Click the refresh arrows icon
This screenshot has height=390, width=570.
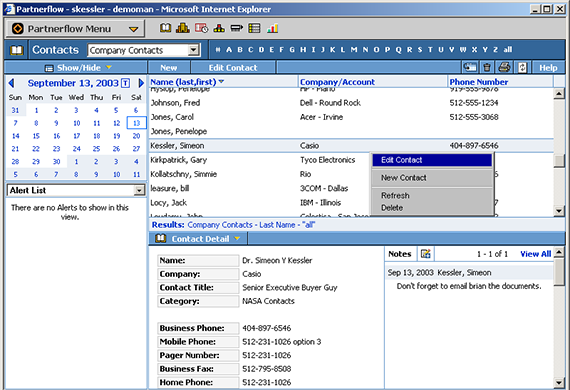point(522,68)
